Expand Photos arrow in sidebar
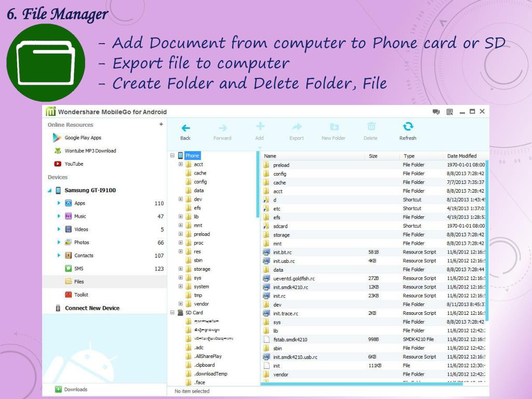532x399 pixels. coord(59,242)
